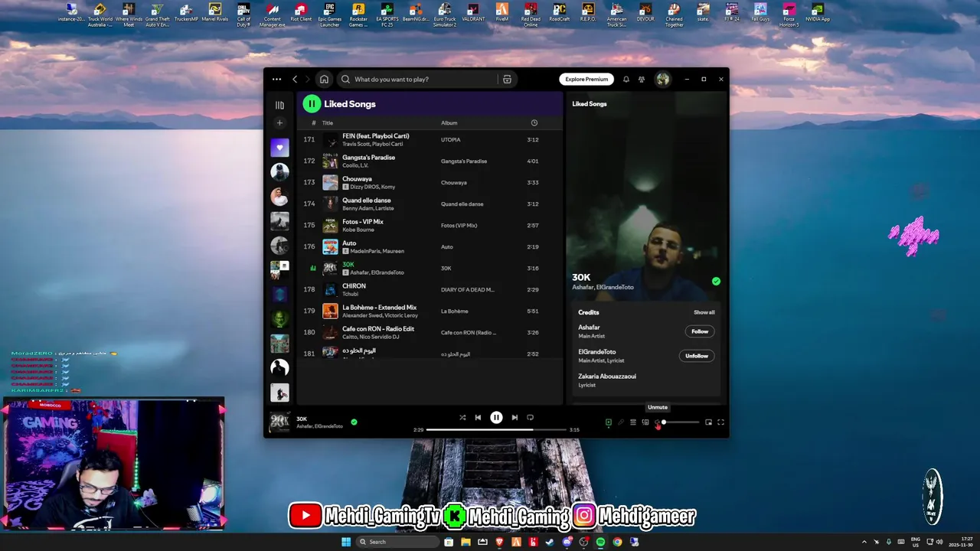Screen dimensions: 980x551
Task: Enter full screen with the expand icon
Action: pos(720,422)
